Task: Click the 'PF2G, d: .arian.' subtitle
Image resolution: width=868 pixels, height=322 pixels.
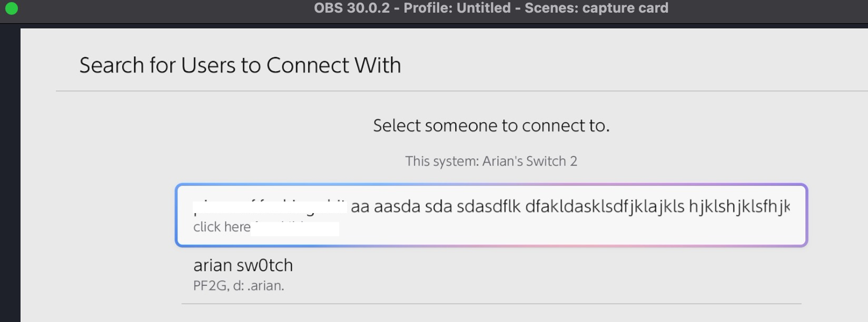Action: 238,286
